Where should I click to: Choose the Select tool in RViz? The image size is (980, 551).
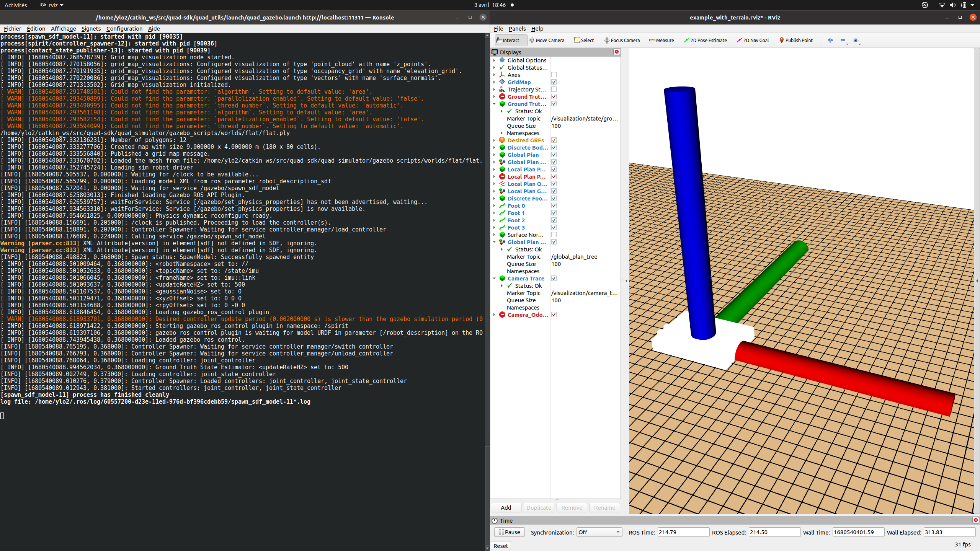(x=584, y=40)
